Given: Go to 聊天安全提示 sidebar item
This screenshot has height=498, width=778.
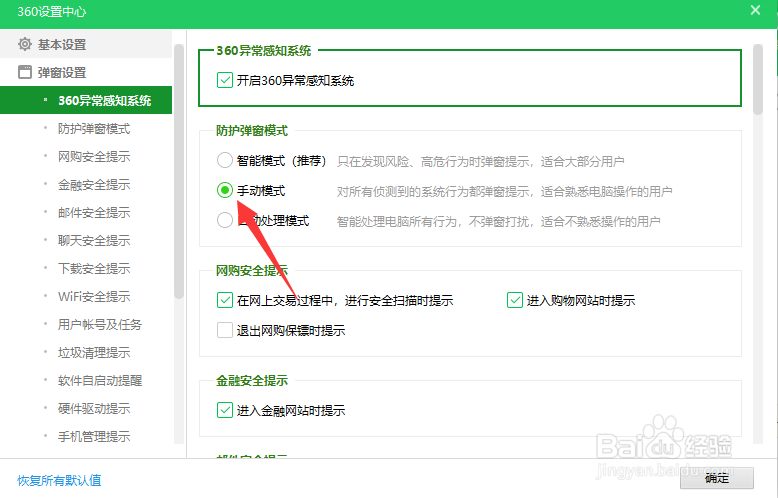Looking at the screenshot, I should tap(94, 241).
